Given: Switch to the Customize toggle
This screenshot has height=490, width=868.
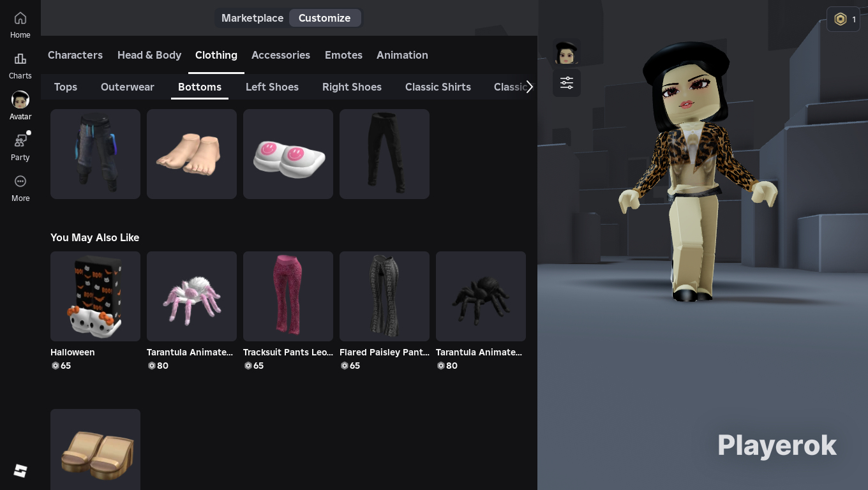Looking at the screenshot, I should coord(325,18).
